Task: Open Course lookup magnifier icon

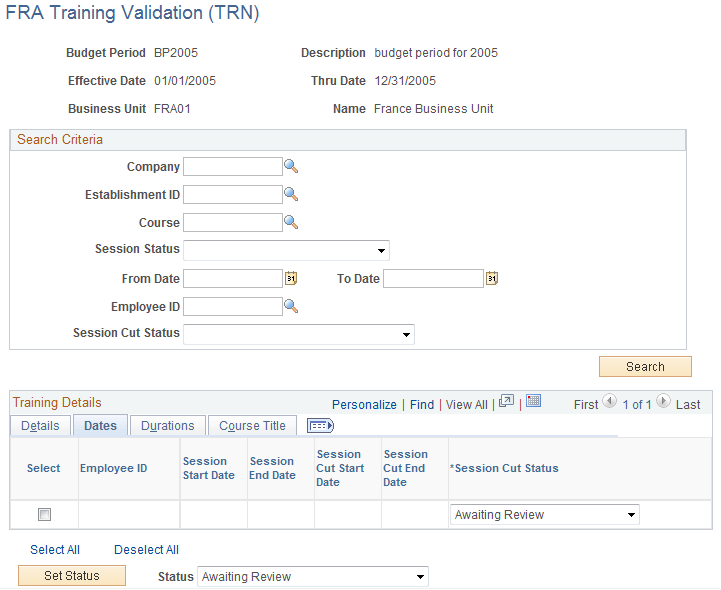Action: coord(291,222)
